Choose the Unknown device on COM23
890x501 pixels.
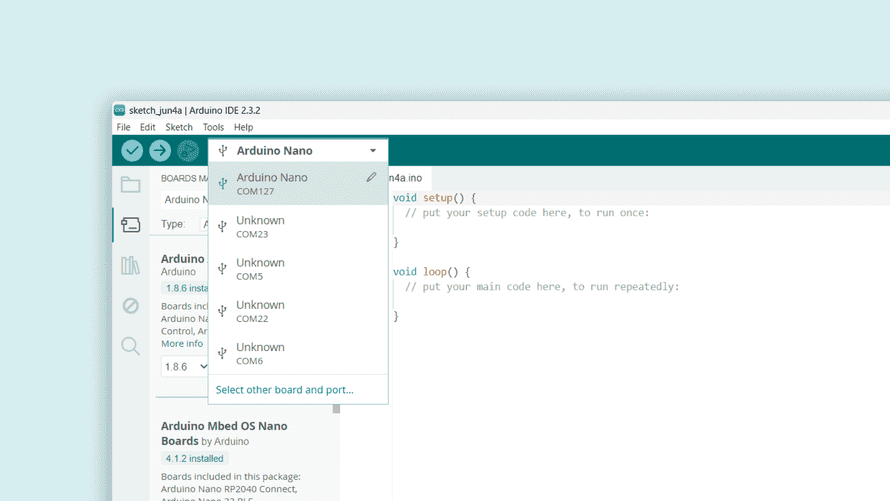point(285,227)
